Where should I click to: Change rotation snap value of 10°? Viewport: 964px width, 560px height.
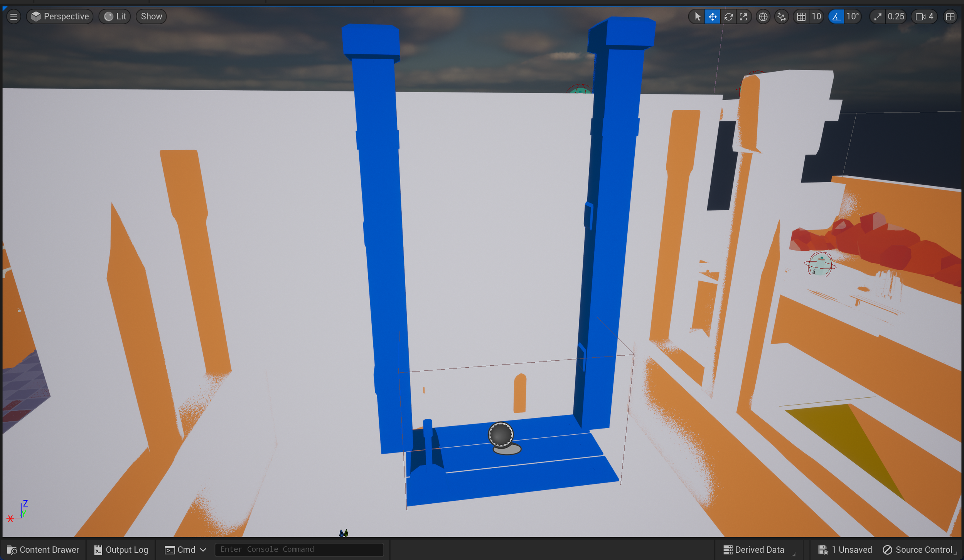(853, 17)
